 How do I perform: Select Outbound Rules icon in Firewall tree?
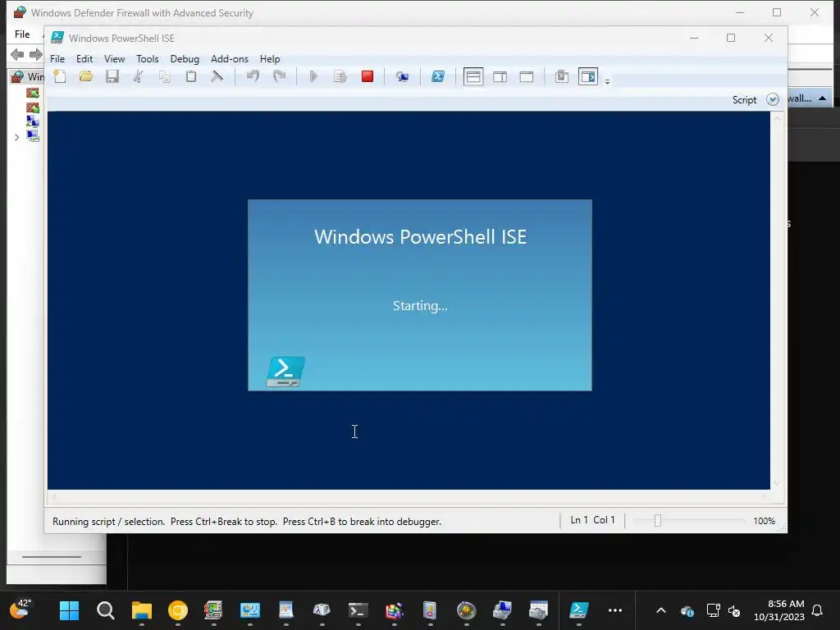tap(33, 107)
